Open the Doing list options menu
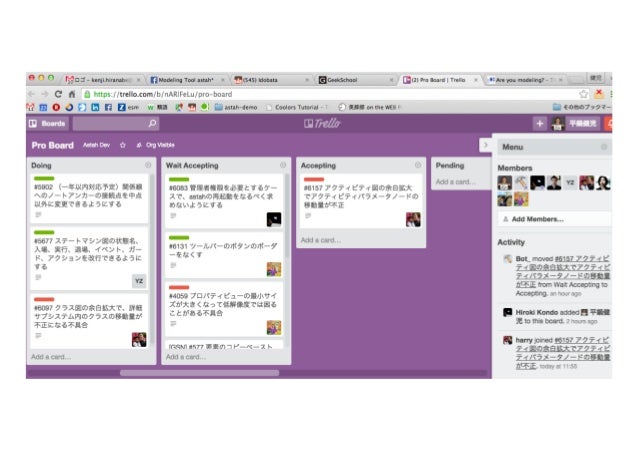Viewport: 638px width, 451px height. 148,165
